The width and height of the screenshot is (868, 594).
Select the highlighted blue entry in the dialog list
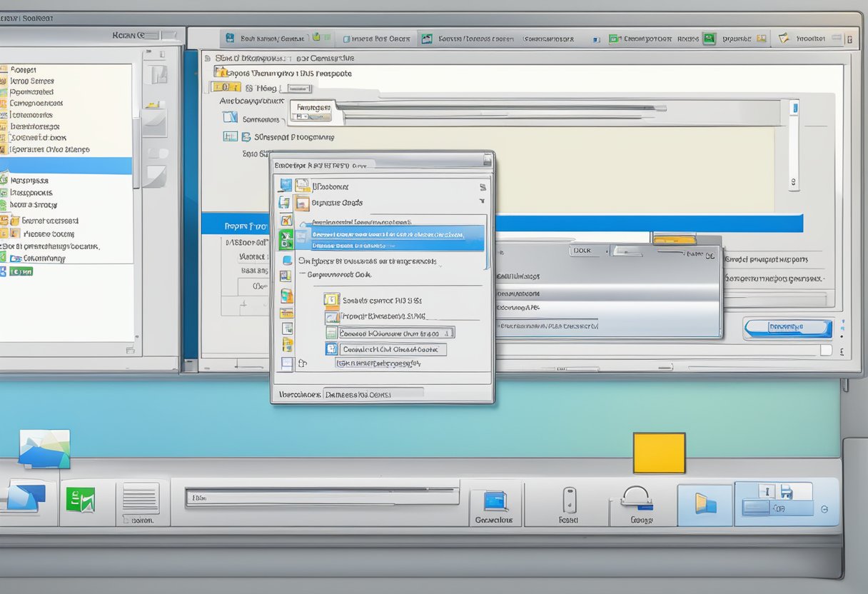(397, 238)
